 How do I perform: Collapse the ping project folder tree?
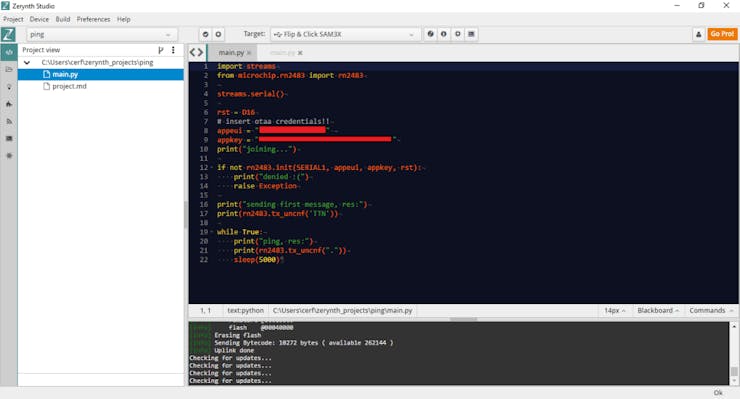27,62
